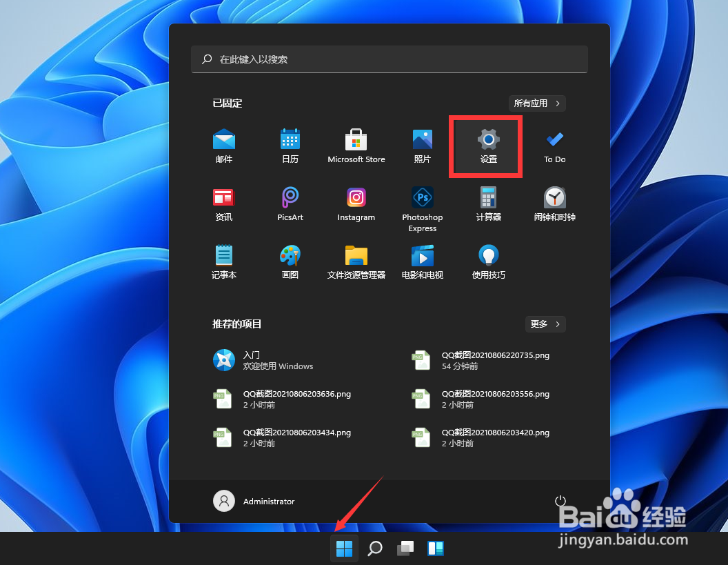Image resolution: width=728 pixels, height=565 pixels.
Task: Click the Administrator user account
Action: [x=254, y=501]
